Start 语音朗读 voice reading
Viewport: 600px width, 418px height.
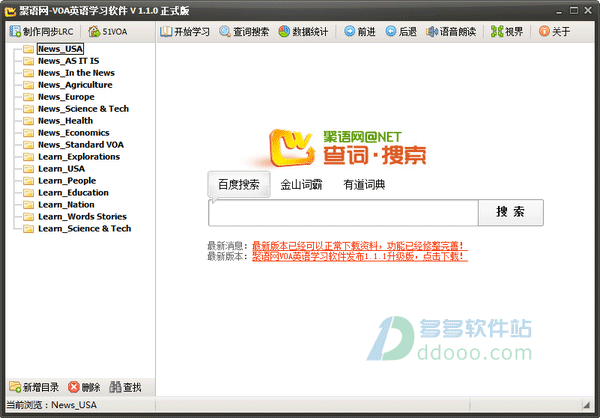(x=451, y=31)
